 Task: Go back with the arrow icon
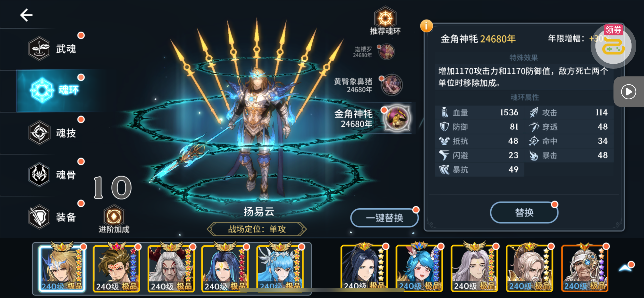click(x=26, y=15)
